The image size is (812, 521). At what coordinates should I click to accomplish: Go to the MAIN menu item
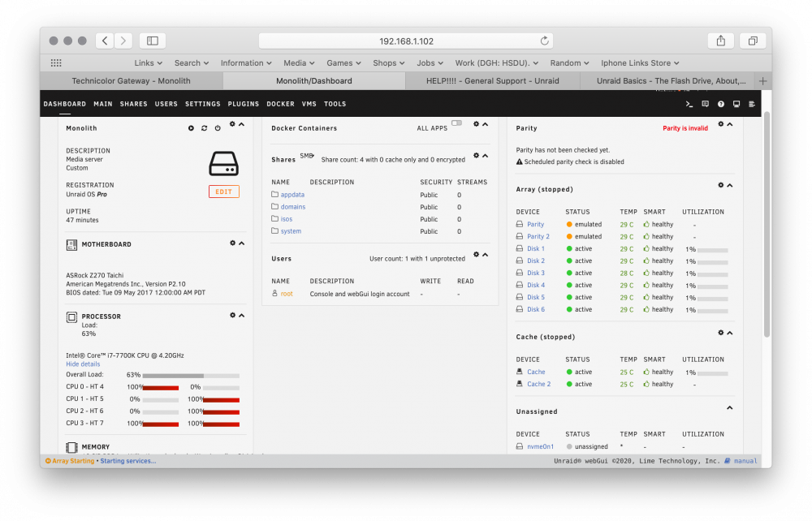[x=103, y=104]
